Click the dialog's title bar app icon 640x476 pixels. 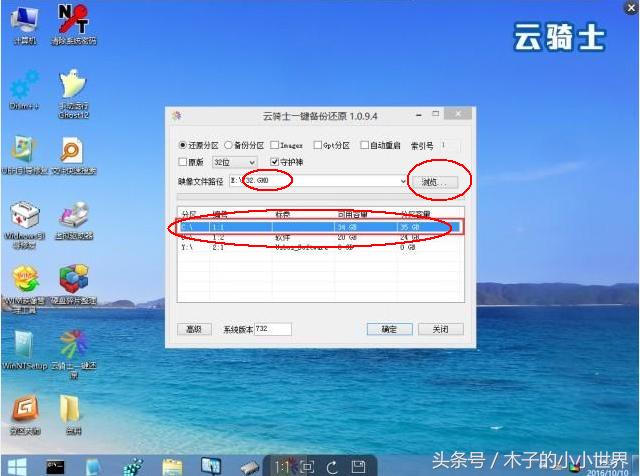click(176, 116)
